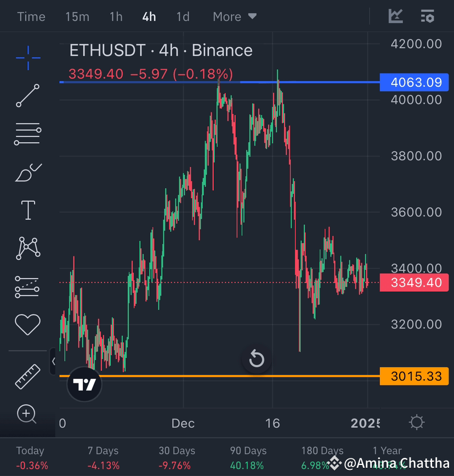This screenshot has height=476, width=454.
Task: Collapse the drawing tools sidebar
Action: [x=54, y=361]
